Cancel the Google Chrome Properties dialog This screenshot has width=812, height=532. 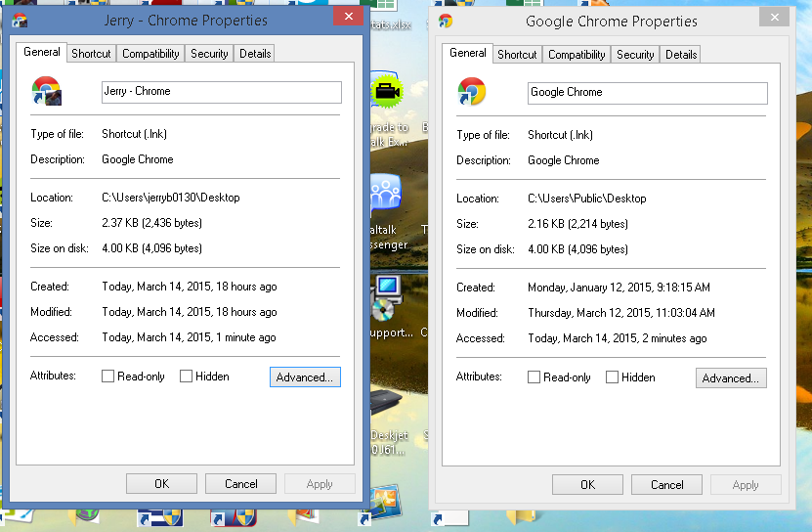667,485
